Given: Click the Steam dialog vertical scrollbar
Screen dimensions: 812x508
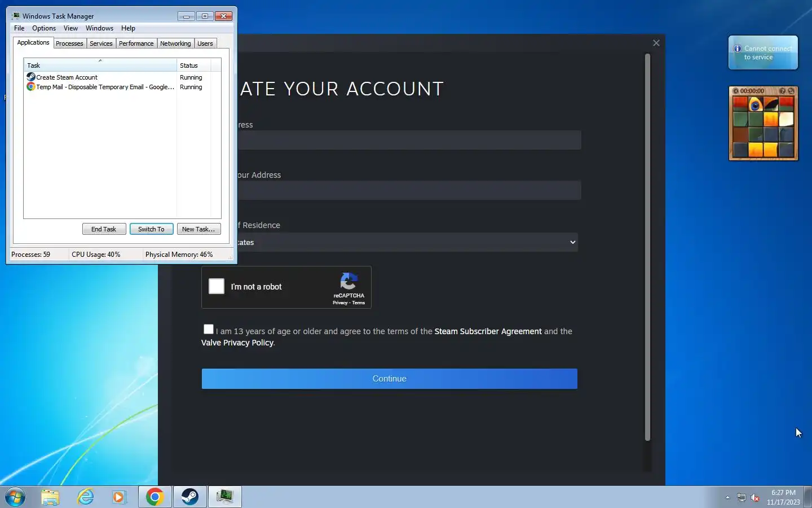Looking at the screenshot, I should 647,247.
